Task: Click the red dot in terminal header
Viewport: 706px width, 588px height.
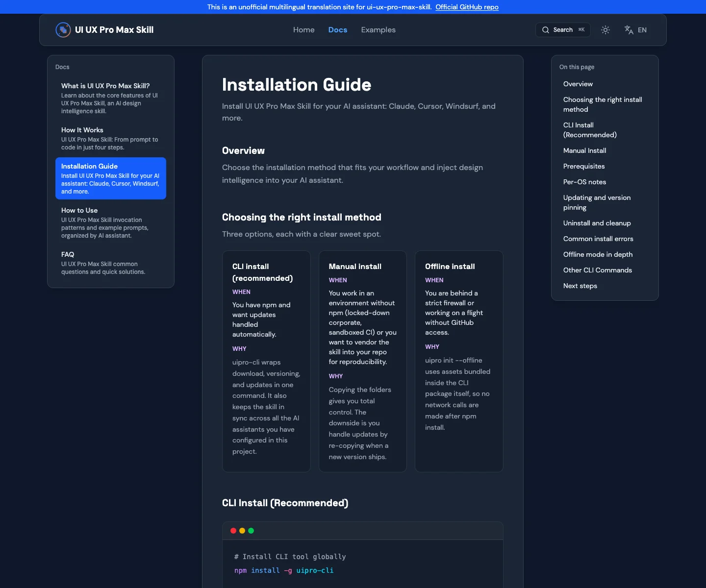Action: pyautogui.click(x=233, y=531)
